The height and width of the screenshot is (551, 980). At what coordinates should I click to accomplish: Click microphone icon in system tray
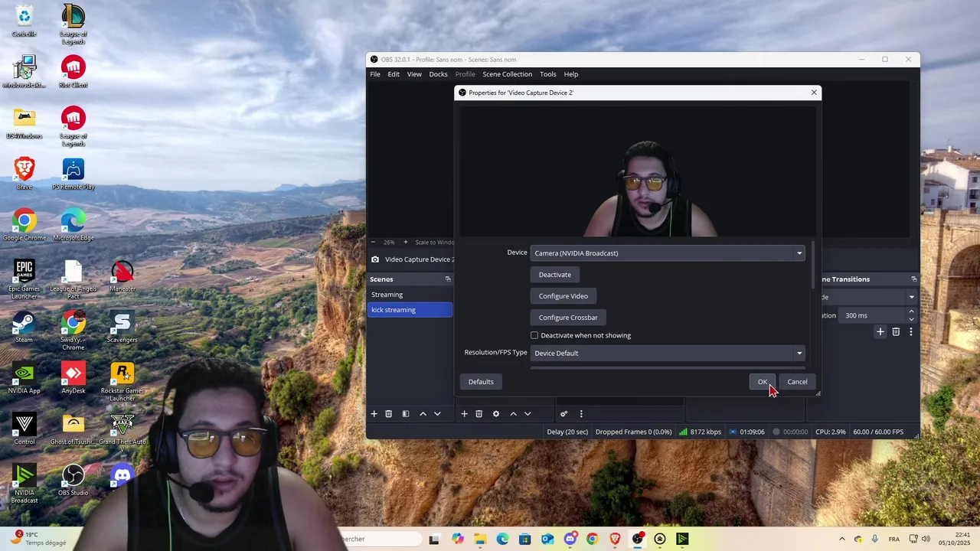[x=874, y=539]
